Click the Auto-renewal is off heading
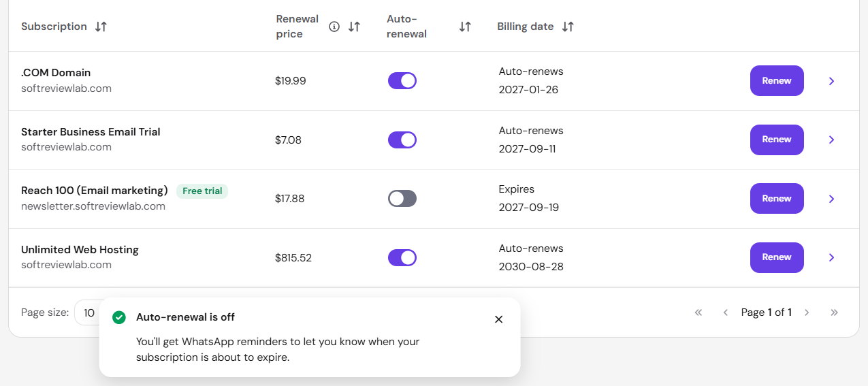This screenshot has width=868, height=386. click(185, 317)
